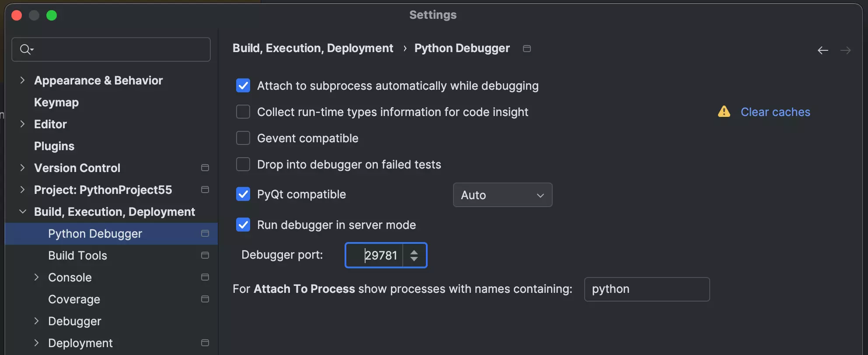This screenshot has width=868, height=355.
Task: Click the forward navigation arrow
Action: [845, 50]
